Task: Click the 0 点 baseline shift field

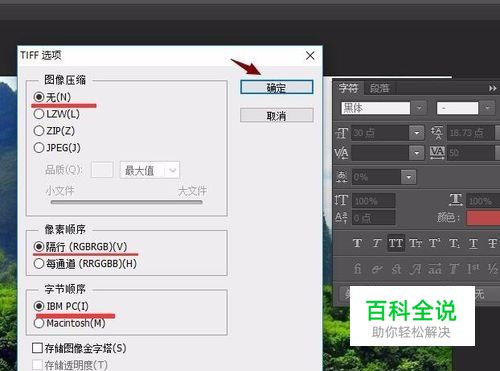Action: coord(373,218)
